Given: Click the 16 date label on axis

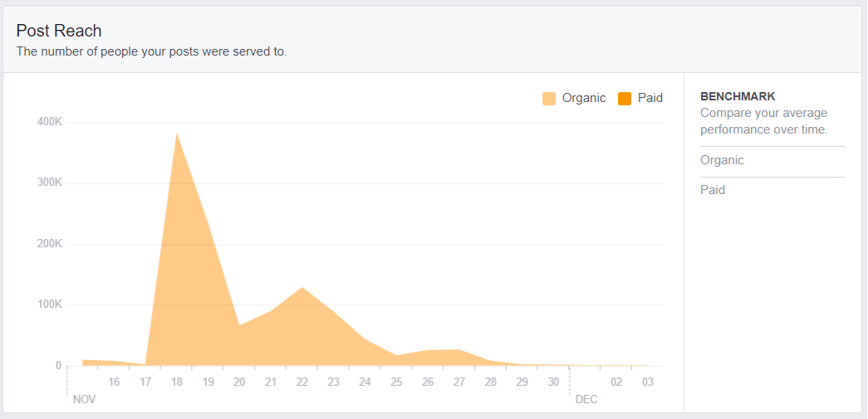Looking at the screenshot, I should 114,382.
